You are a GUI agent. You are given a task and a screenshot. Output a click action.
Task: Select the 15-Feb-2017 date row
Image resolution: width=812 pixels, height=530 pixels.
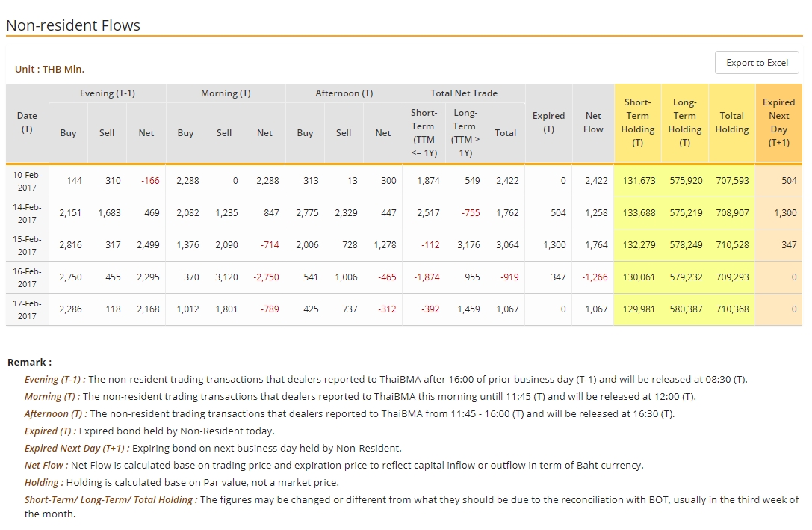pyautogui.click(x=27, y=245)
